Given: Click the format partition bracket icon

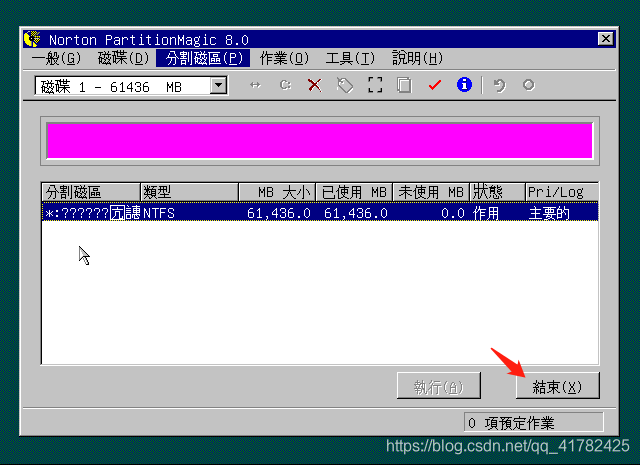Looking at the screenshot, I should 375,85.
